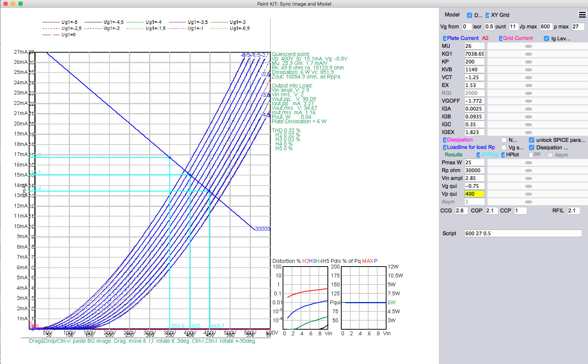Screen dimensions: 588x364
Task: Toggle the black Dissipation ... checkbox
Action: [x=532, y=147]
